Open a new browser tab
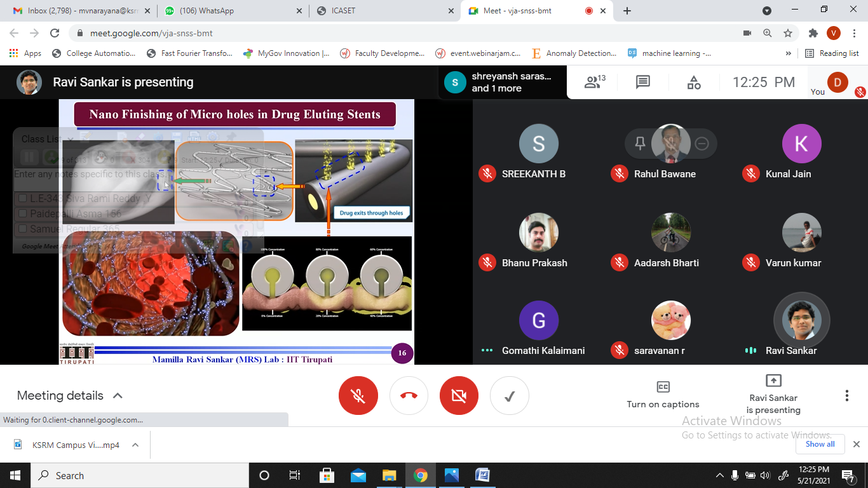The image size is (868, 488). point(627,11)
